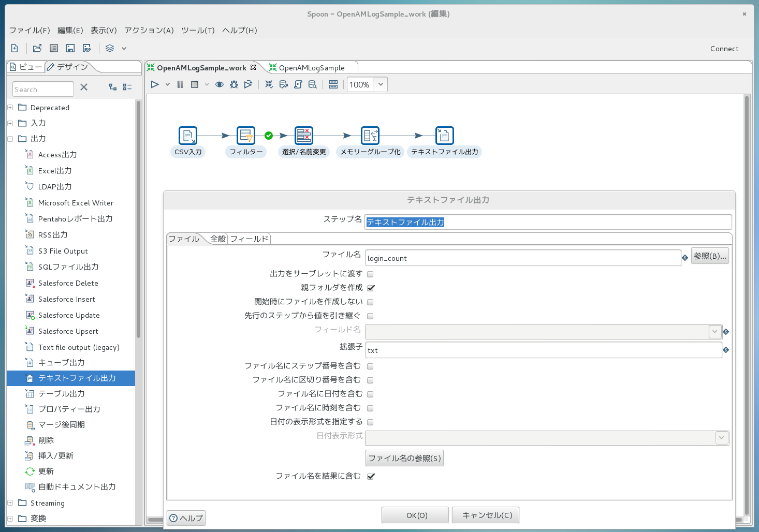Click the explore database icon
Viewport: 759px width, 532px height.
(313, 84)
